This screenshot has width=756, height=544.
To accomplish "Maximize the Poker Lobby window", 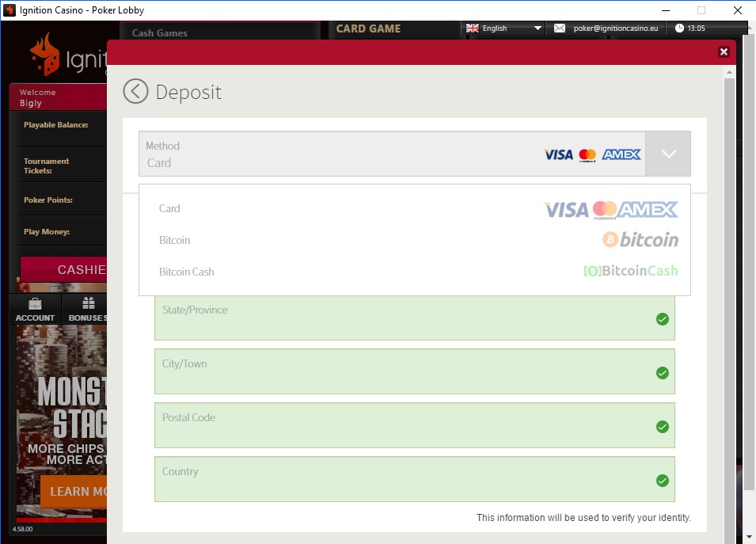I will (701, 10).
